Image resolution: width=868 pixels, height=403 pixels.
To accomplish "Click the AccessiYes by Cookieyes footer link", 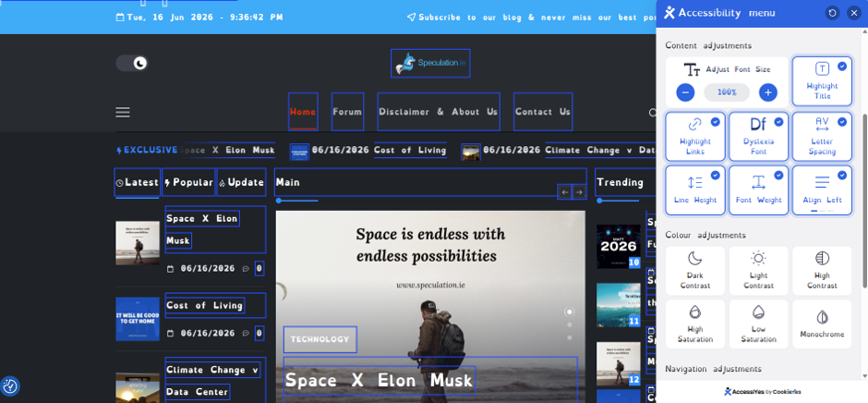I will (x=762, y=391).
